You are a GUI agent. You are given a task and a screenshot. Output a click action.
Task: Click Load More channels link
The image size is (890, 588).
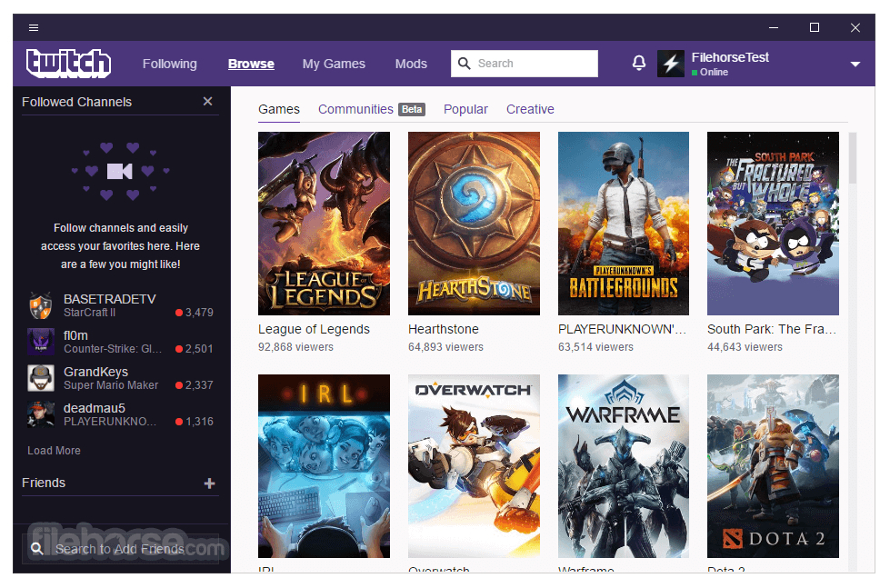click(54, 450)
